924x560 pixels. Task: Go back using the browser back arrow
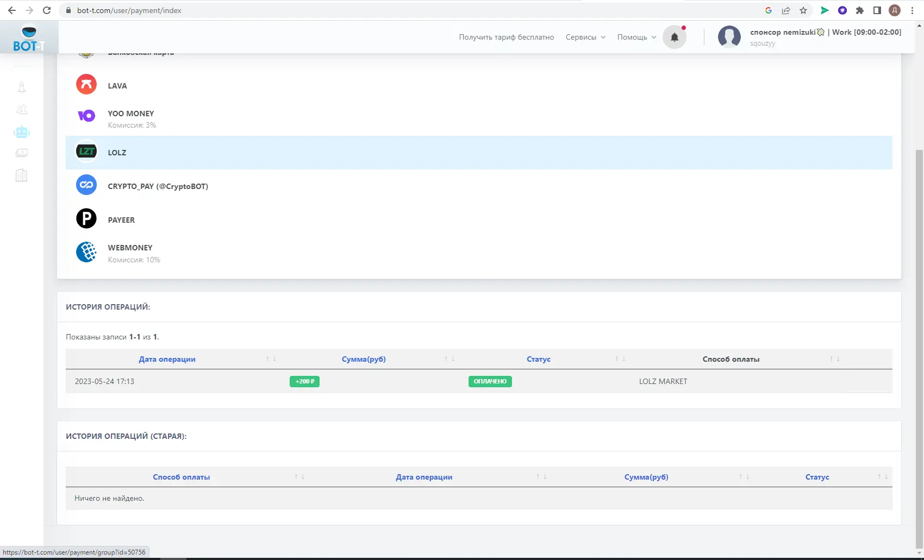pos(11,10)
